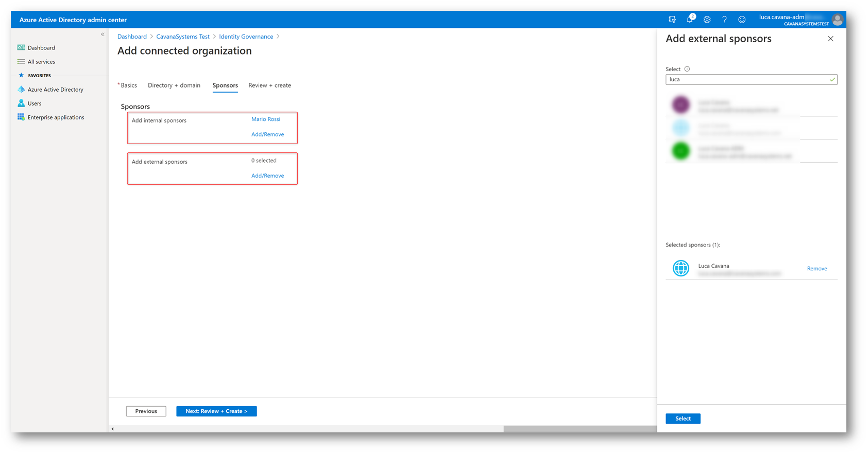Image resolution: width=868 pixels, height=454 pixels.
Task: Open the account avatar in header
Action: (x=838, y=20)
